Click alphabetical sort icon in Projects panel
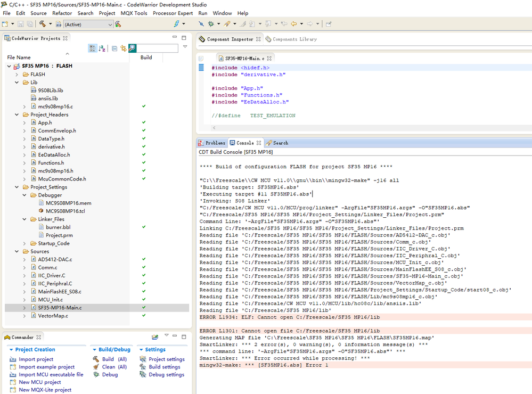This screenshot has height=394, width=532. [102, 48]
